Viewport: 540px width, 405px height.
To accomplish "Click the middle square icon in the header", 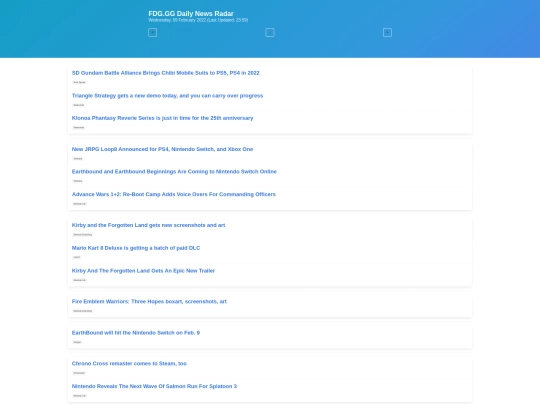I will tap(270, 33).
